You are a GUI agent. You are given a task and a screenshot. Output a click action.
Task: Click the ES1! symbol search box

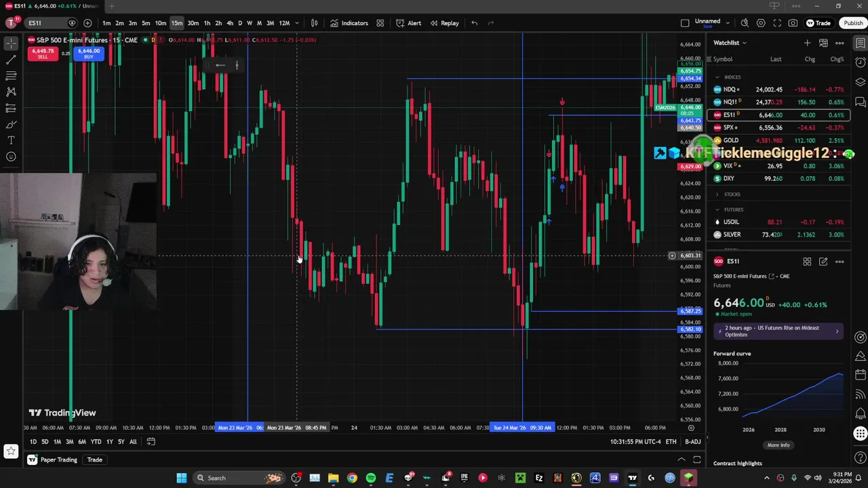coord(50,23)
